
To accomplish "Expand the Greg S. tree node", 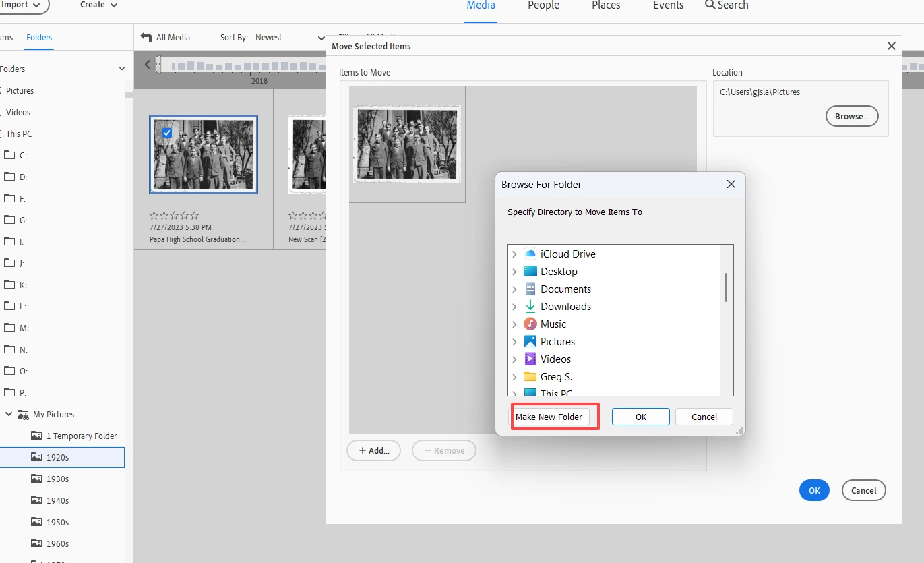I will [x=514, y=377].
